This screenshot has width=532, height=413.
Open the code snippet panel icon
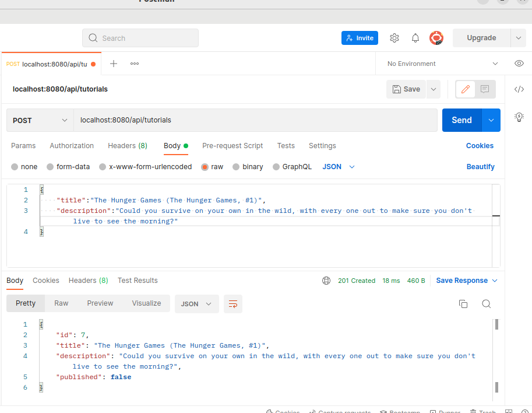tap(519, 89)
